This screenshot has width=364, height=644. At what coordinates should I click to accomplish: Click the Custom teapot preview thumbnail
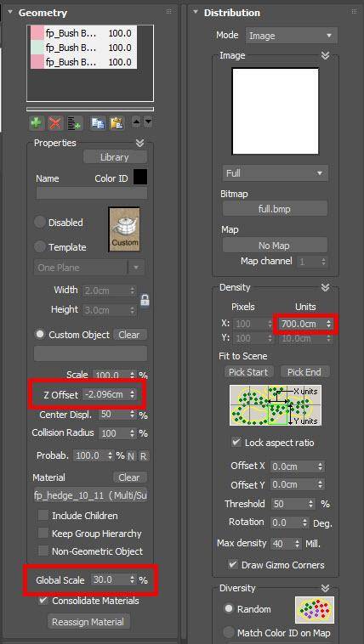point(124,229)
